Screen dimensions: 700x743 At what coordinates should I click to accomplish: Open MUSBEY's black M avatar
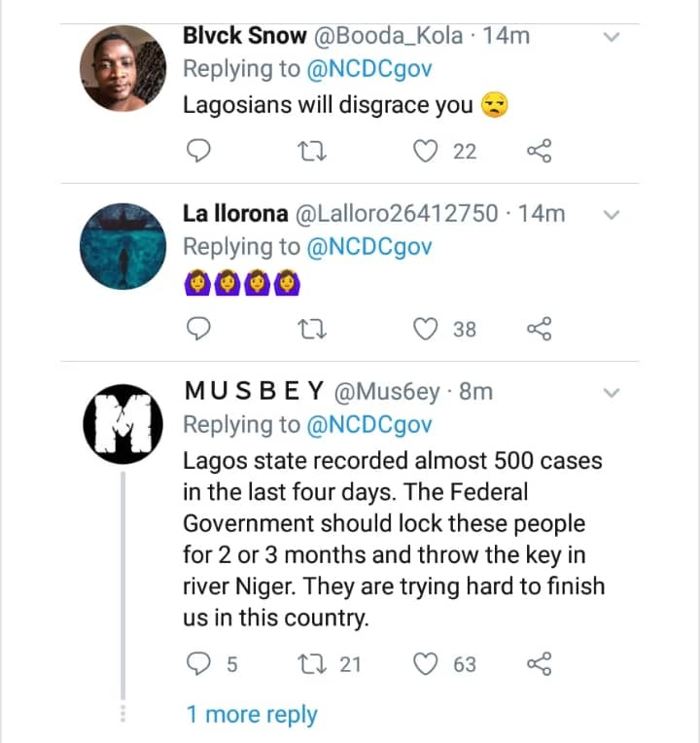pos(122,425)
